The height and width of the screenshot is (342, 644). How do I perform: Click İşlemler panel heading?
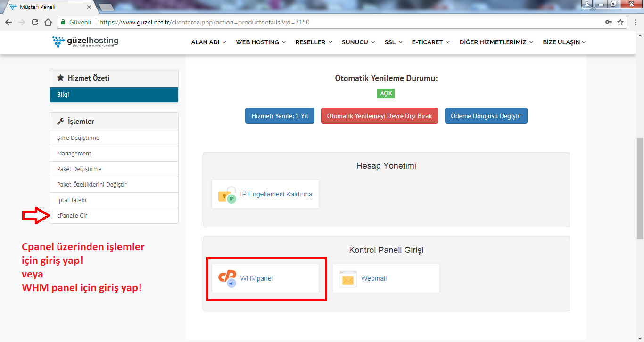click(x=114, y=122)
